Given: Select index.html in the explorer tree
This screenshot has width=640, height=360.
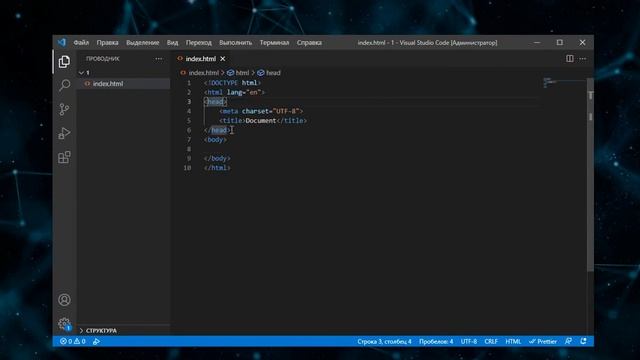Looking at the screenshot, I should pos(124,84).
